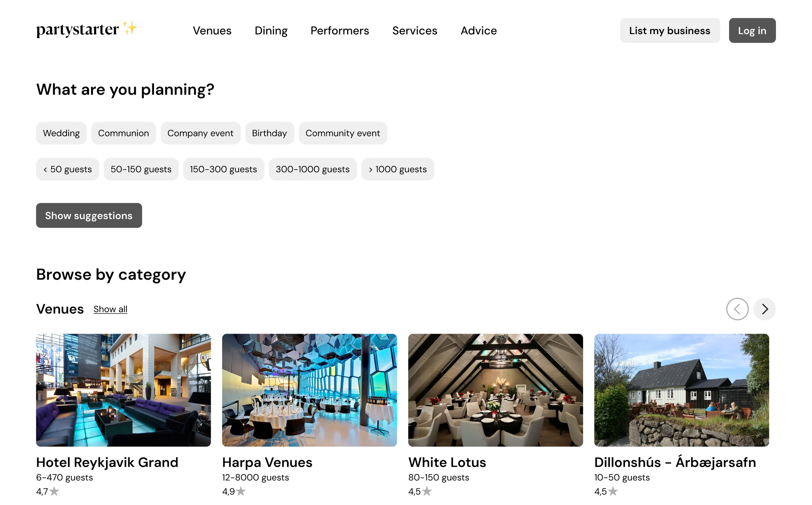Click the White Lotus title

447,463
